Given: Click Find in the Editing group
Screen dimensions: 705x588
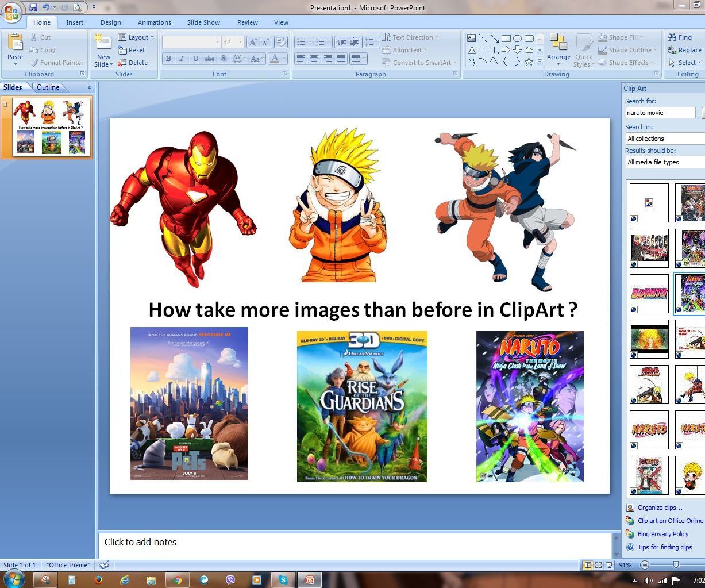Looking at the screenshot, I should (680, 37).
